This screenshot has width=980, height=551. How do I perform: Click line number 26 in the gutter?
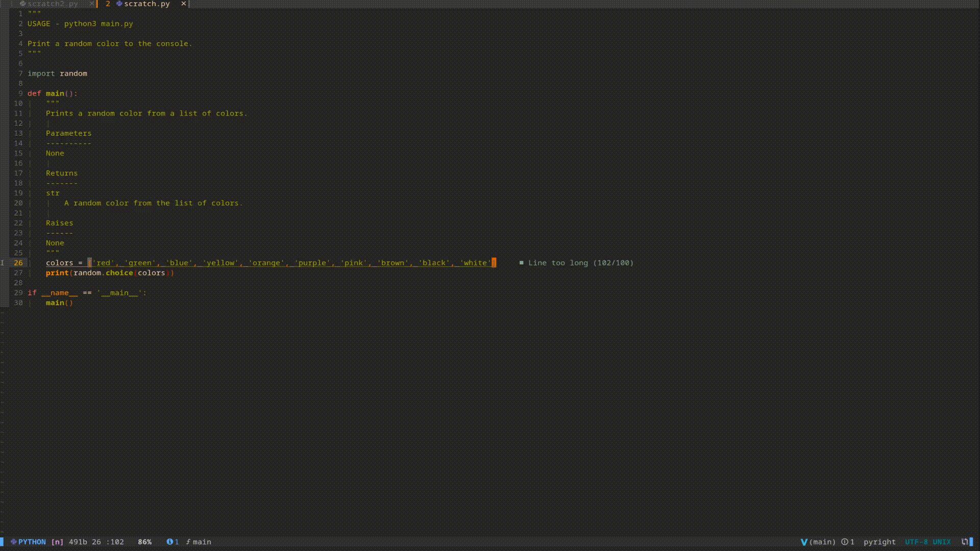tap(18, 263)
